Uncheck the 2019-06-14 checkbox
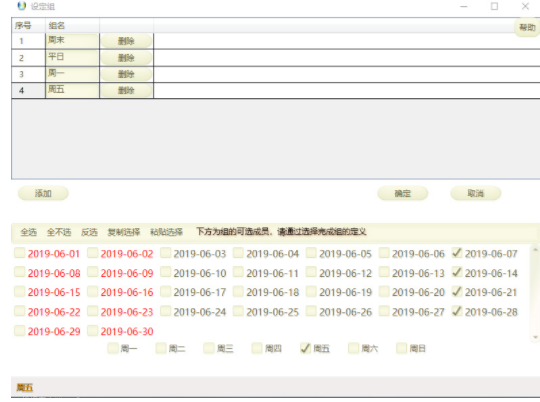Viewport: 540px width, 402px height. (x=457, y=272)
